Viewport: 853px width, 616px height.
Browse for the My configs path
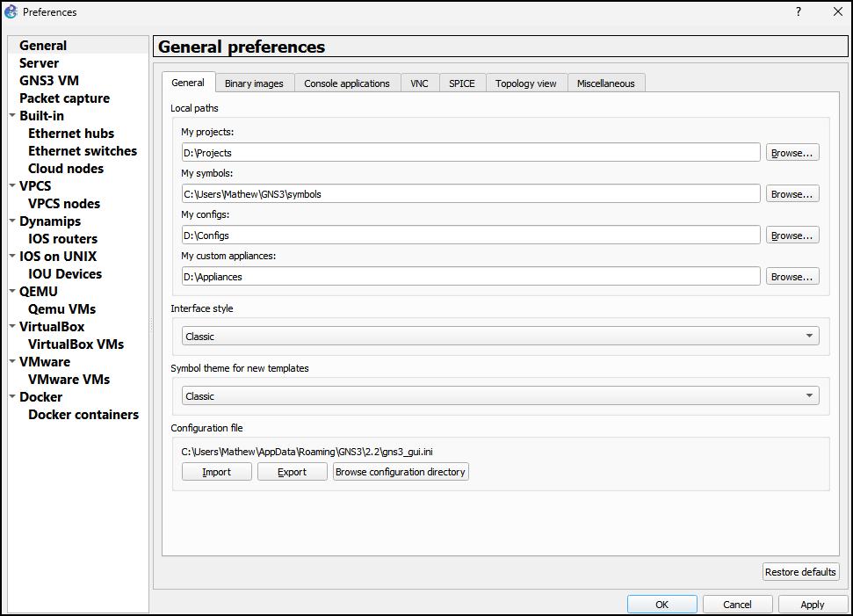(792, 236)
